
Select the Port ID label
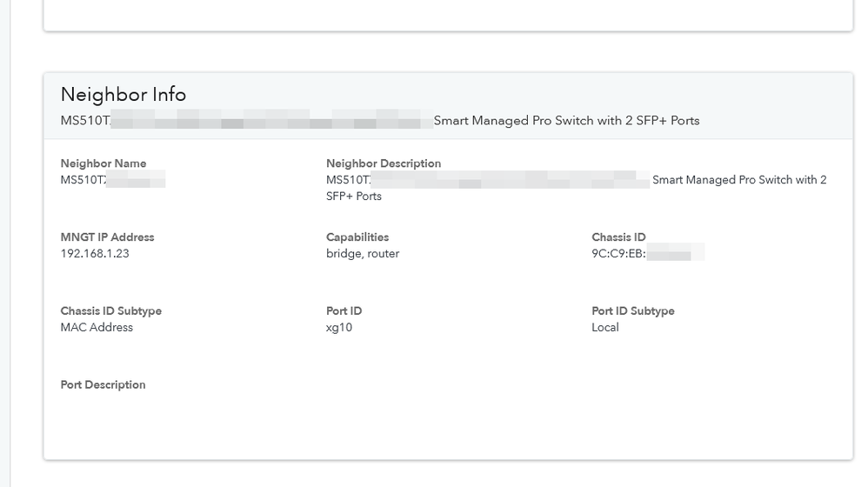click(344, 311)
